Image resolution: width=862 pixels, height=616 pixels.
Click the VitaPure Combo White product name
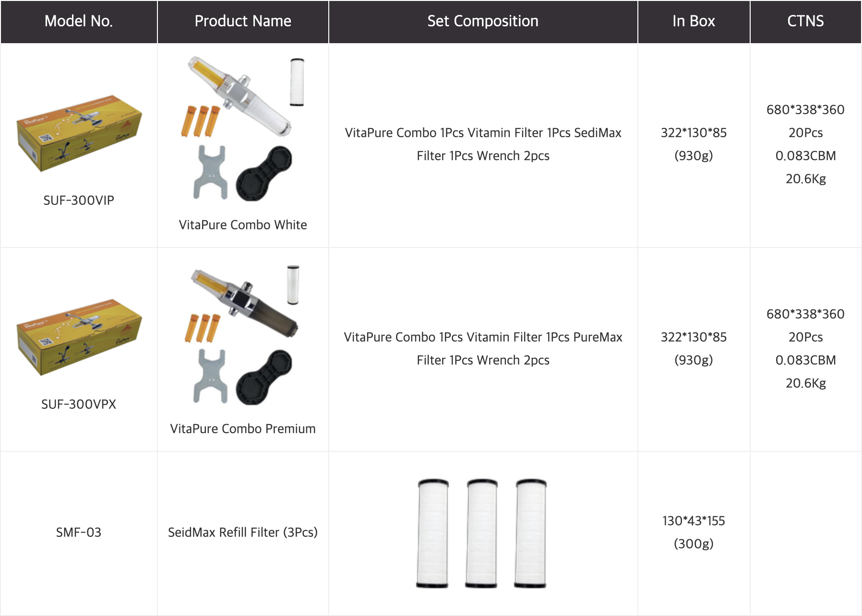point(243,225)
